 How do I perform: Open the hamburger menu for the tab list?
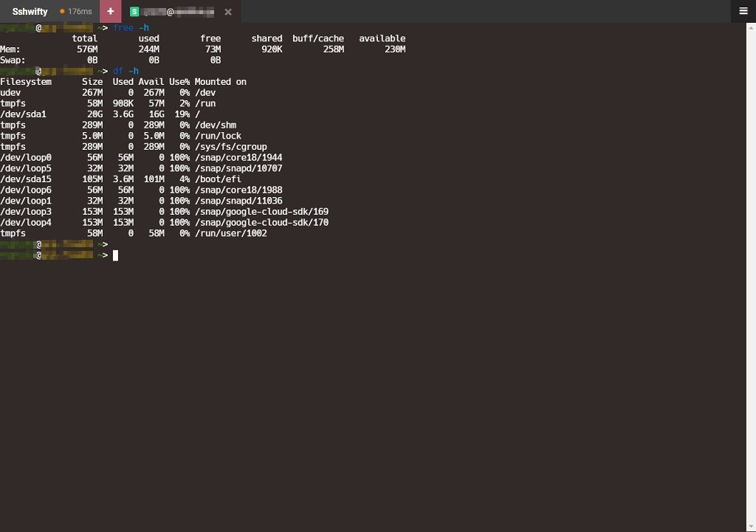coord(743,11)
